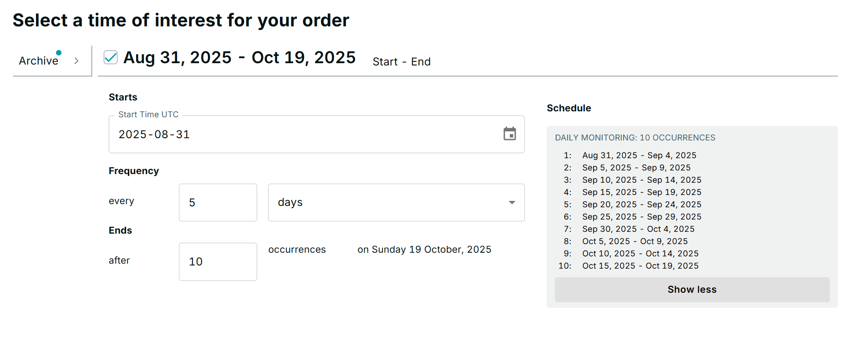Click the blue notification dot on Archive

(59, 53)
